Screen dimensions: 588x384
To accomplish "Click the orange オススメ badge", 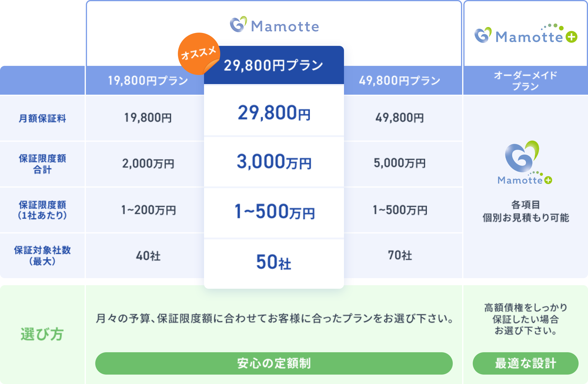I will [x=198, y=54].
